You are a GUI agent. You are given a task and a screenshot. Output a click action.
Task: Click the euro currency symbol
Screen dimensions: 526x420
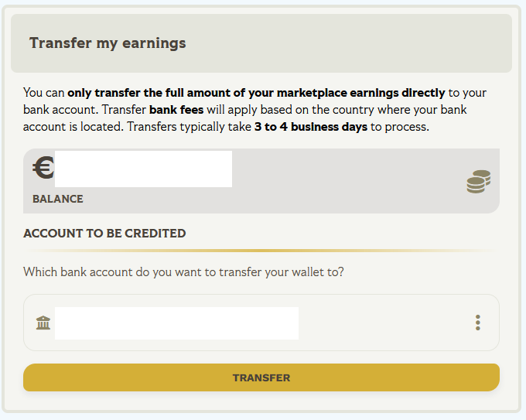tap(43, 168)
